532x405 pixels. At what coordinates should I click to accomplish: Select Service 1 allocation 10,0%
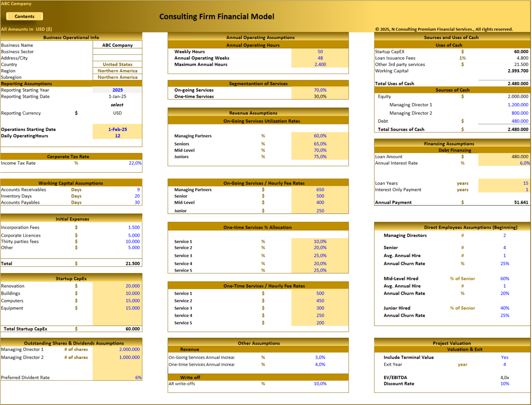[x=320, y=242]
